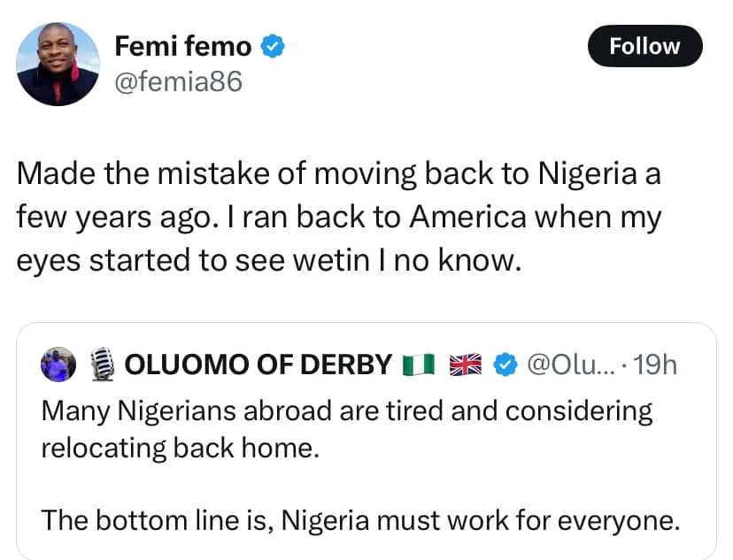
Task: Open the Femi femo display name
Action: 183,47
